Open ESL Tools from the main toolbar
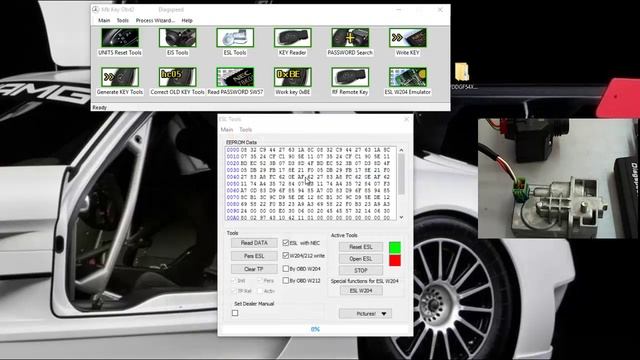Screen dimensions: 640x360 click(235, 38)
